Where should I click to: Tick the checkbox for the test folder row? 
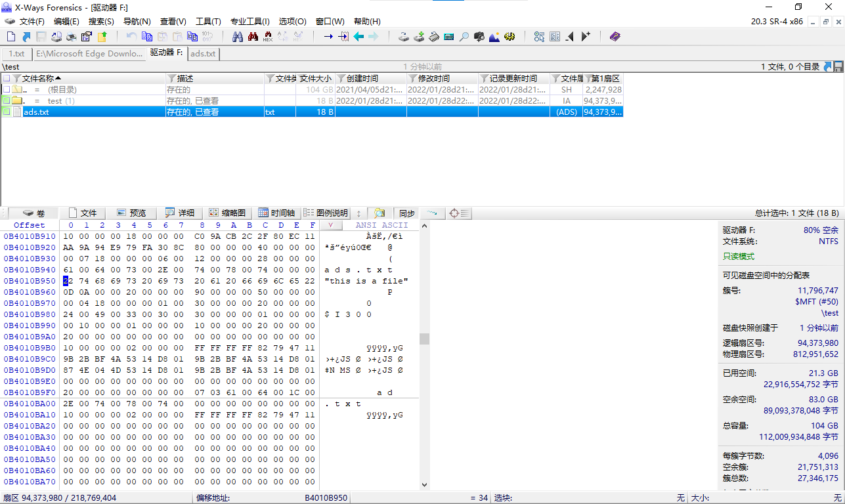point(6,100)
